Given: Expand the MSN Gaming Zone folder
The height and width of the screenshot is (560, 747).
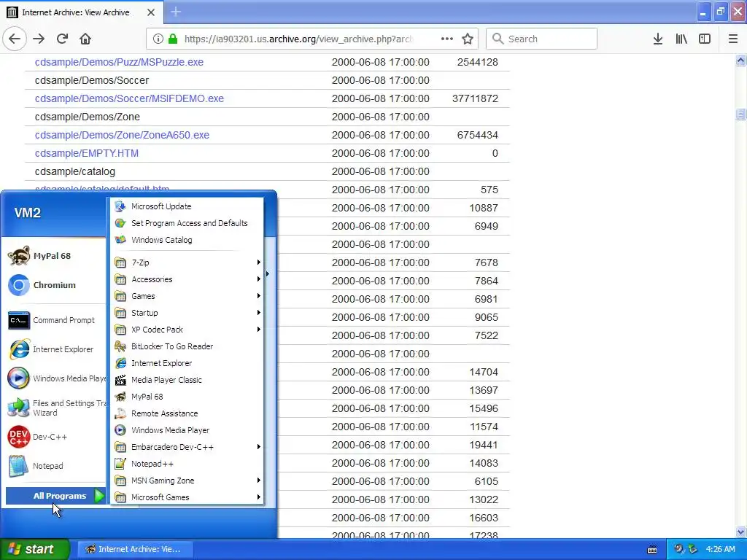Looking at the screenshot, I should [187, 481].
